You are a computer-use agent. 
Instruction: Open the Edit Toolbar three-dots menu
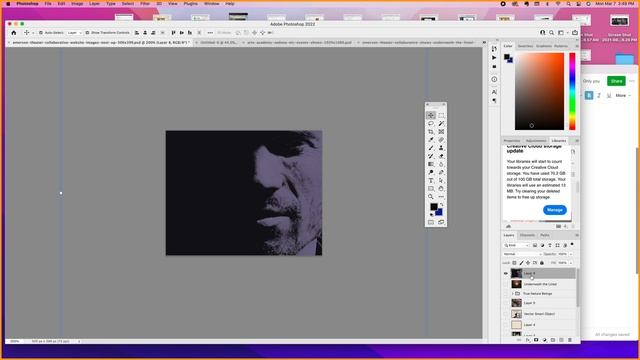(x=441, y=197)
